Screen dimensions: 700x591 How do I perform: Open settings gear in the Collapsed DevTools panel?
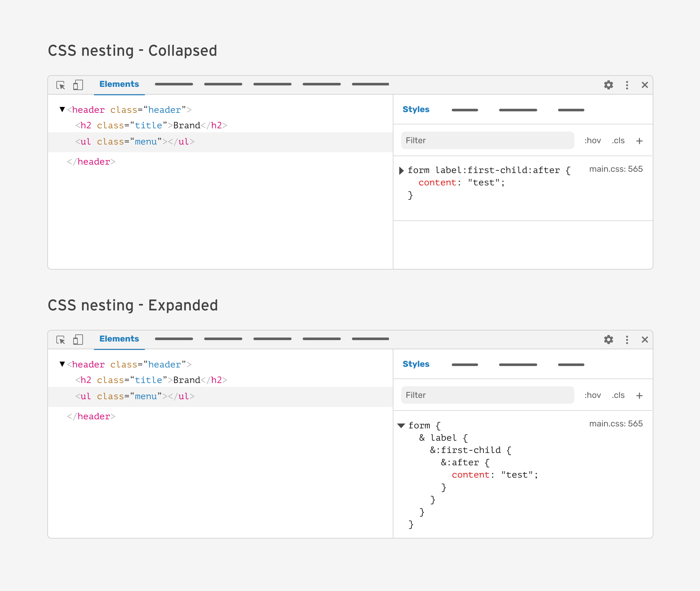click(x=609, y=85)
